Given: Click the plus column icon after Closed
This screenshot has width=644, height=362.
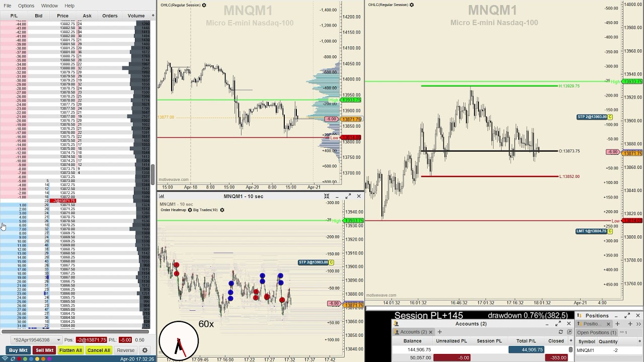Looking at the screenshot, I should coord(571,340).
